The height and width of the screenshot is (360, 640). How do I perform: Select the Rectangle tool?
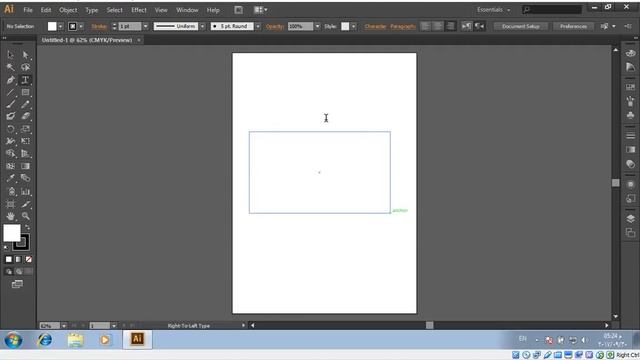(x=25, y=93)
